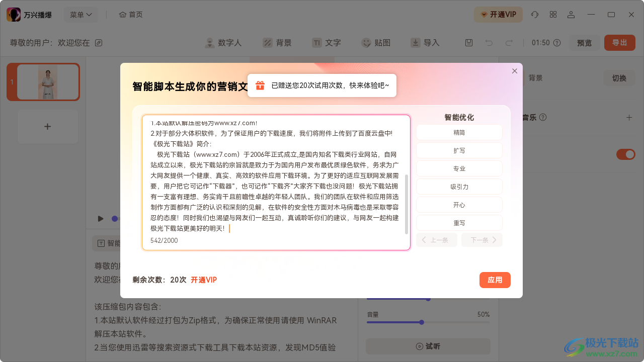Click the 切换 background switch button
This screenshot has width=644, height=362.
pos(619,78)
